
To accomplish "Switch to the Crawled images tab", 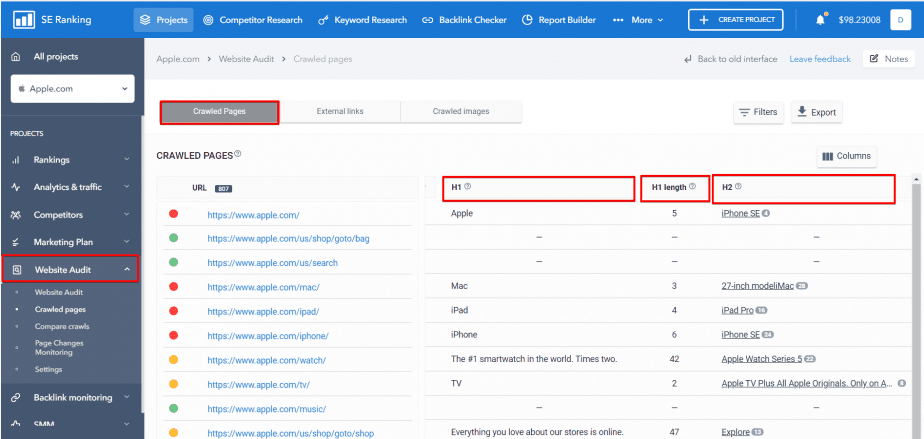I will click(461, 111).
